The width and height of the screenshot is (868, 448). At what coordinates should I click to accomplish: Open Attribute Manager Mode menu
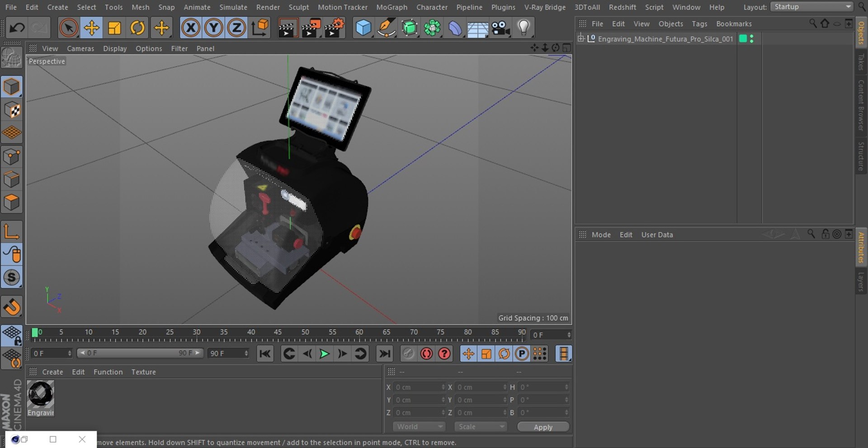(601, 235)
